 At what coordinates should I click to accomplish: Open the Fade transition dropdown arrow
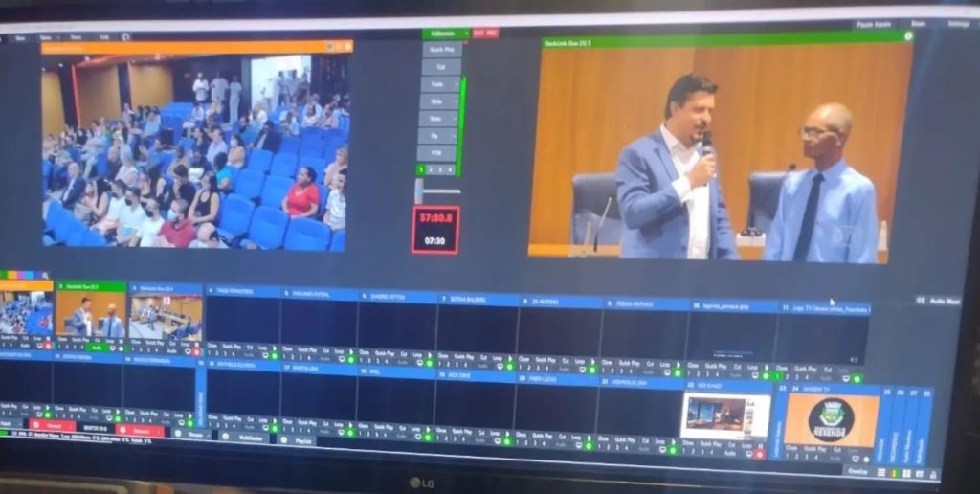point(455,84)
